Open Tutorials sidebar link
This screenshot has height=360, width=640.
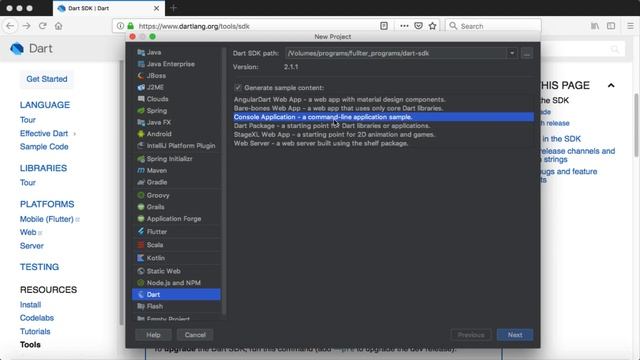click(35, 331)
